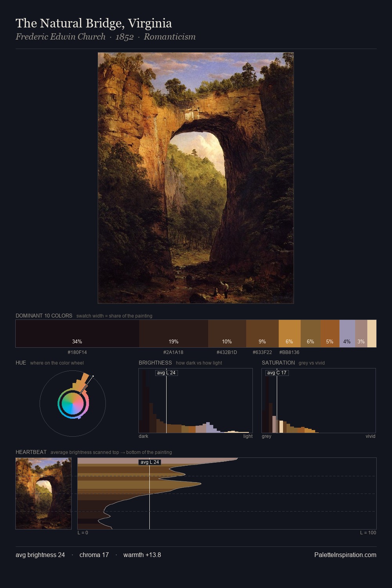Image resolution: width=392 pixels, height=588 pixels.
Task: Open the small heartbeat painting thumbnail
Action: coord(44,494)
